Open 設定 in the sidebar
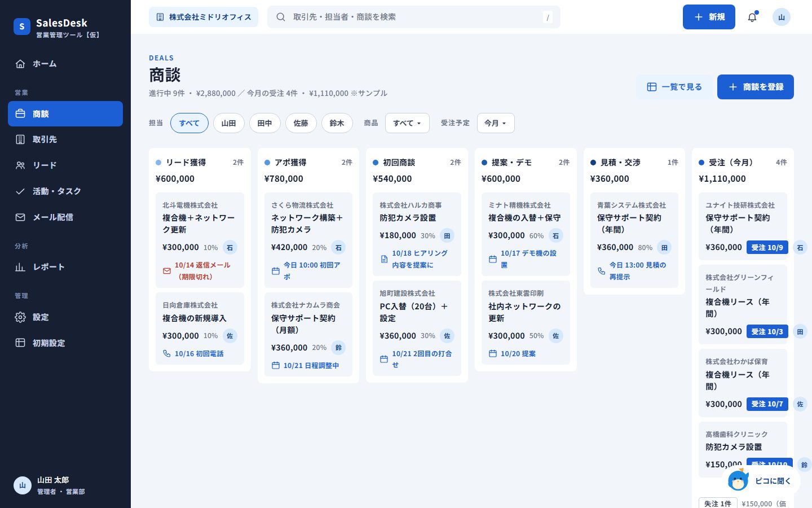This screenshot has width=812, height=508. (65, 317)
